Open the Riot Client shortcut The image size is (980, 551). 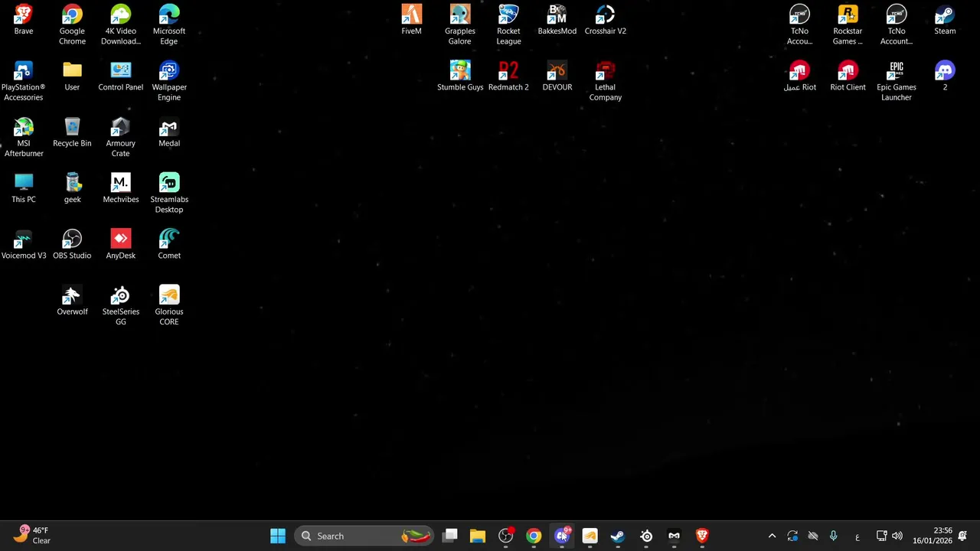[x=848, y=77]
